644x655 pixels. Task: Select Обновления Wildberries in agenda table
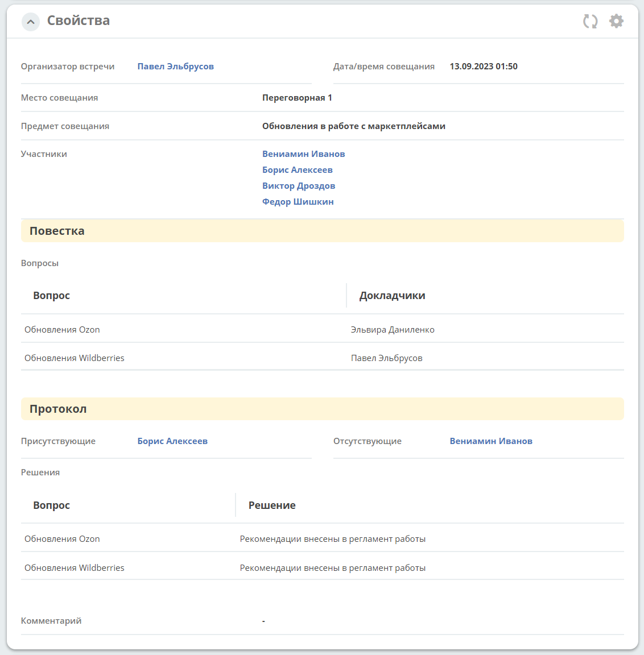click(74, 358)
